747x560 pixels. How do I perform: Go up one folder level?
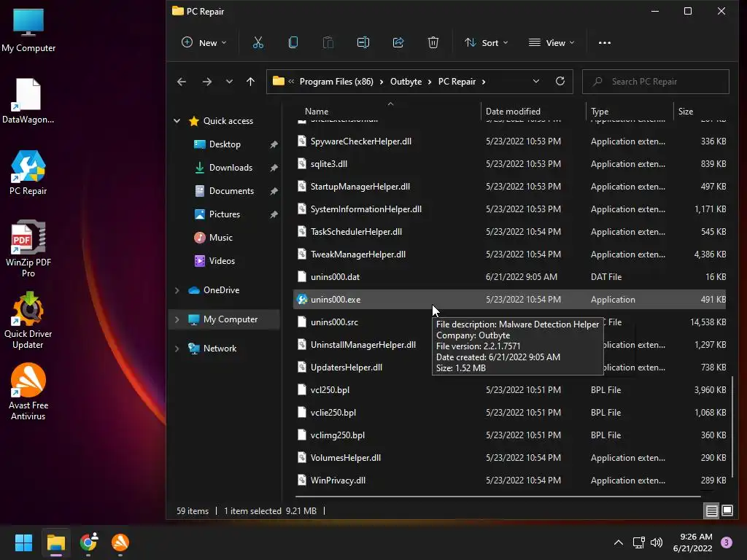pos(251,82)
